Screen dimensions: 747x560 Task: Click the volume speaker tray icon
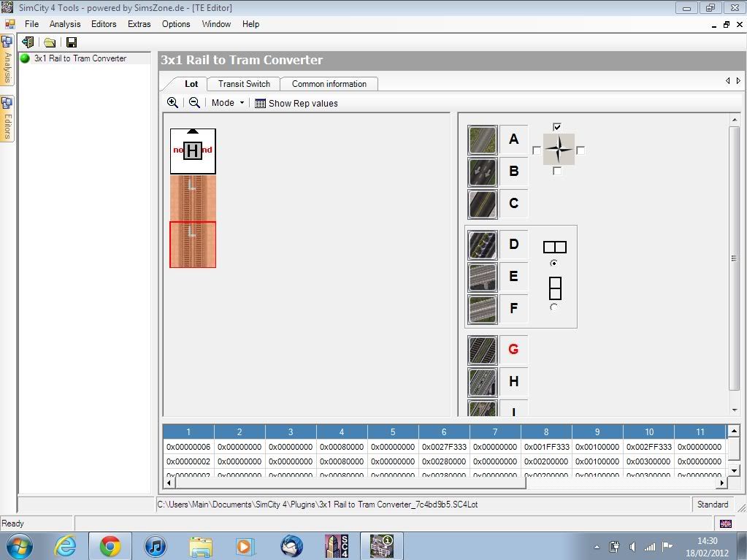point(632,547)
